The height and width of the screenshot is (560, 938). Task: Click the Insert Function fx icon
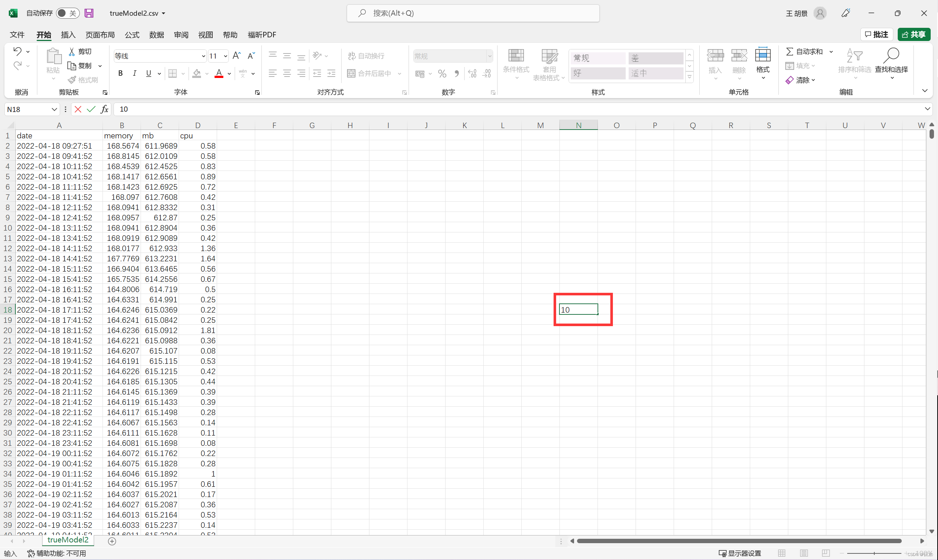[x=105, y=109]
